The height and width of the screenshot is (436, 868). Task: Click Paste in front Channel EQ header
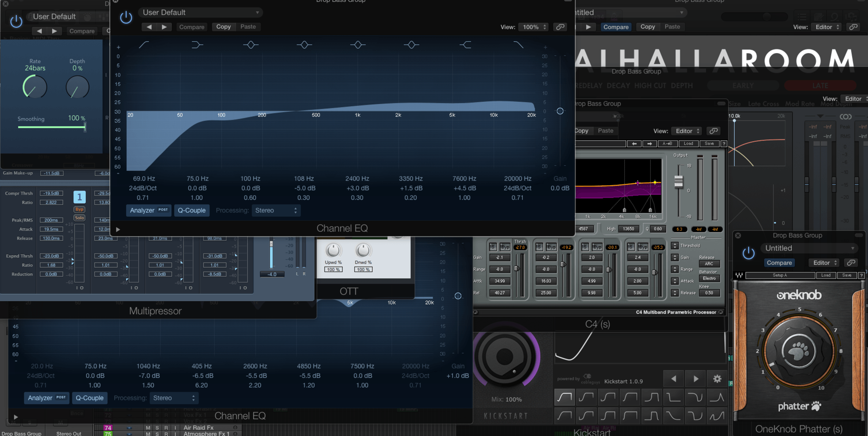click(248, 27)
